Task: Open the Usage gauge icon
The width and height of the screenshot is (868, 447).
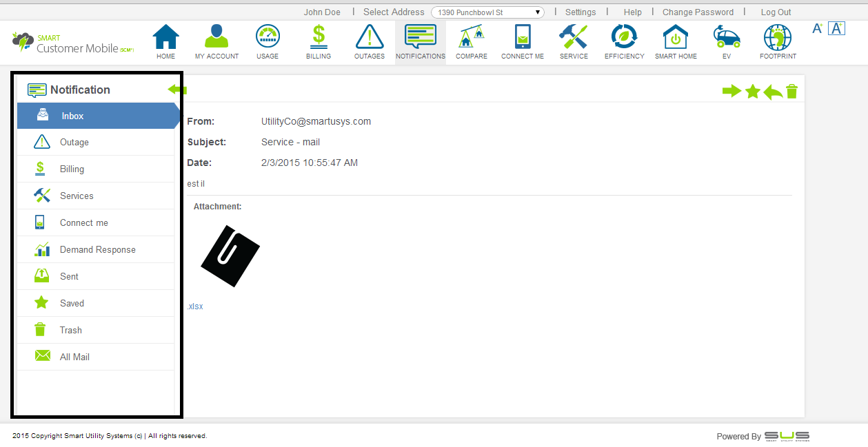Action: click(268, 37)
